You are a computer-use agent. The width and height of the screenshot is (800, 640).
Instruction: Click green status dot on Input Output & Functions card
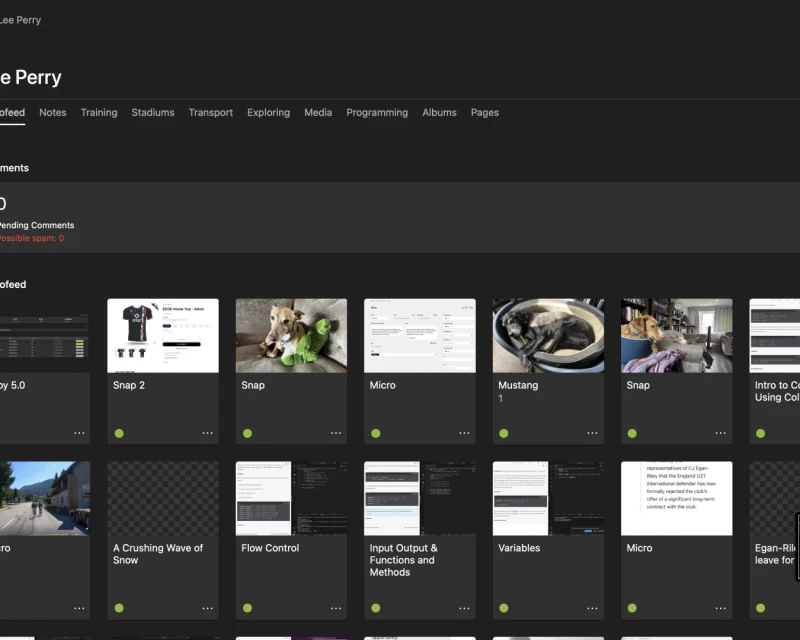[x=376, y=608]
